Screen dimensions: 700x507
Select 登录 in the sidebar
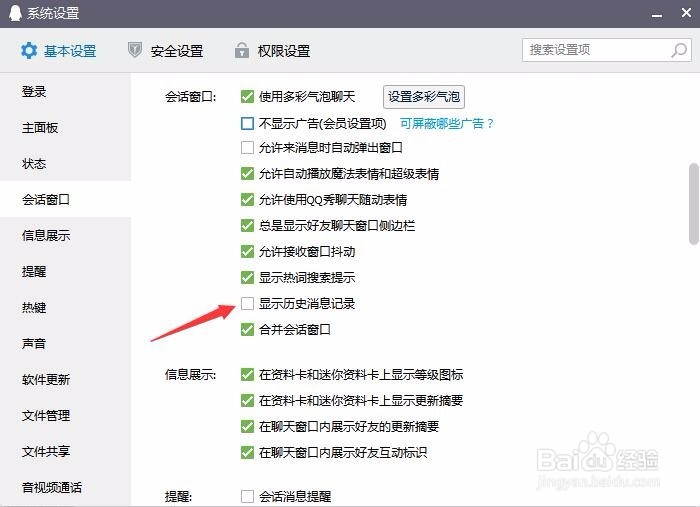65,92
